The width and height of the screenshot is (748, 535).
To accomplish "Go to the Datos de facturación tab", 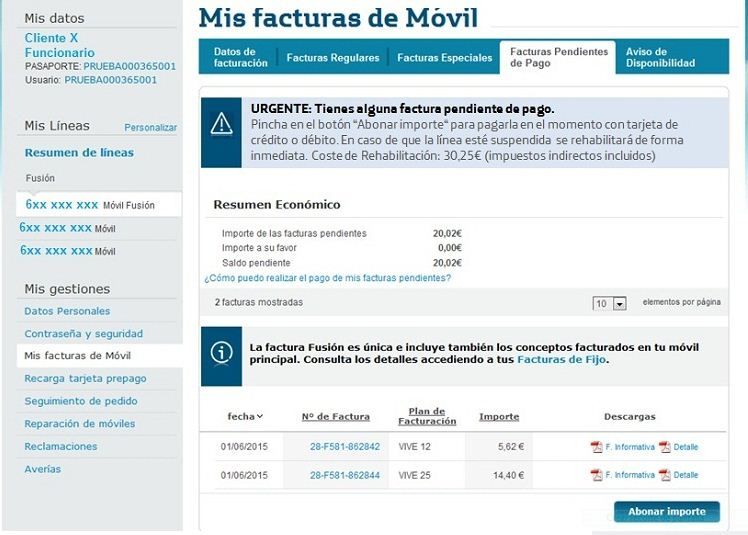I will point(240,57).
